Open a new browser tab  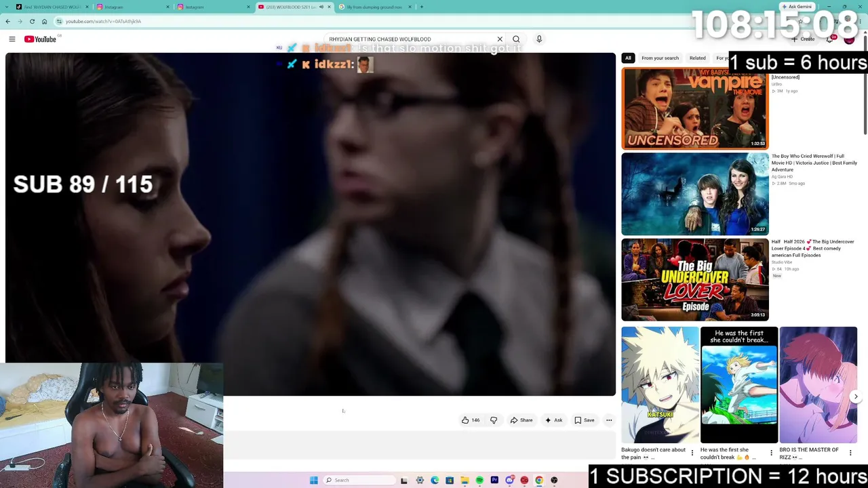(x=421, y=7)
